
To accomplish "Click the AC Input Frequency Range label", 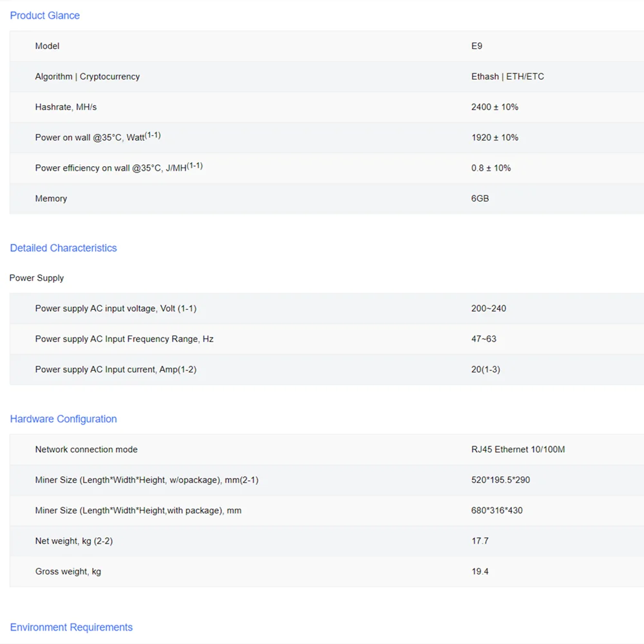I will tap(124, 339).
